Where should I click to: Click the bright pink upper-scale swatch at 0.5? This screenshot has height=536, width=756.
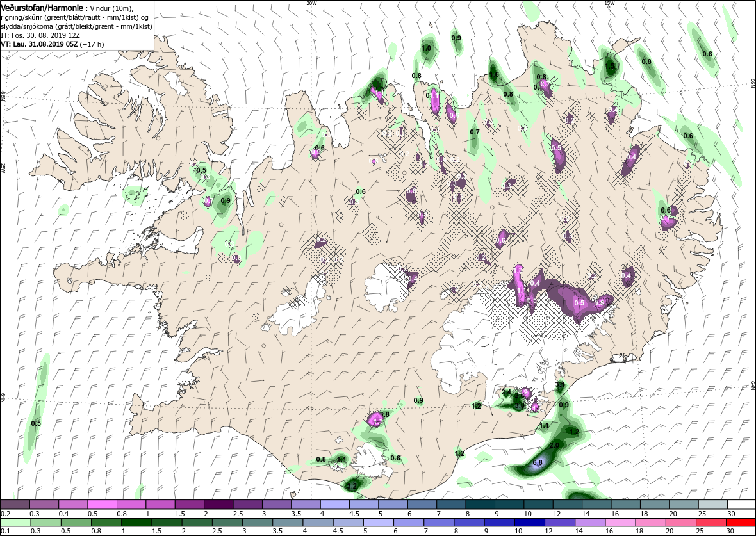pos(103,505)
